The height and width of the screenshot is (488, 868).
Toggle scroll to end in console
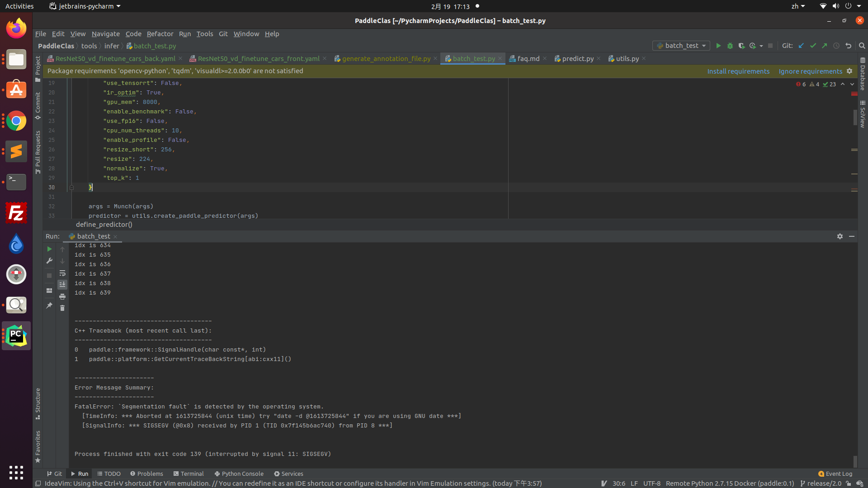click(62, 285)
